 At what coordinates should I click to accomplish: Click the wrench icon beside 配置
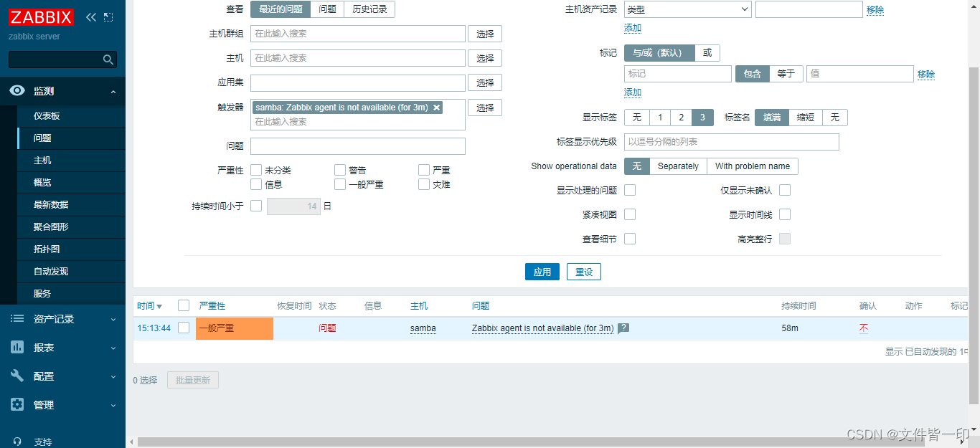pos(17,376)
